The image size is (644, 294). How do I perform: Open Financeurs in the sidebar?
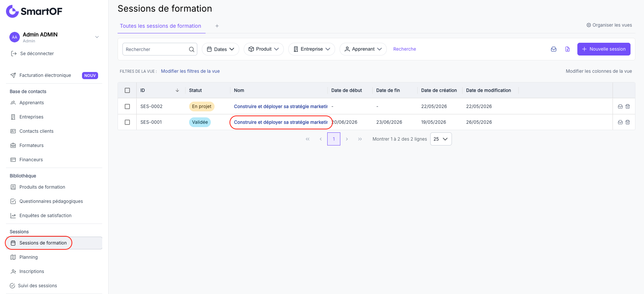(31, 160)
